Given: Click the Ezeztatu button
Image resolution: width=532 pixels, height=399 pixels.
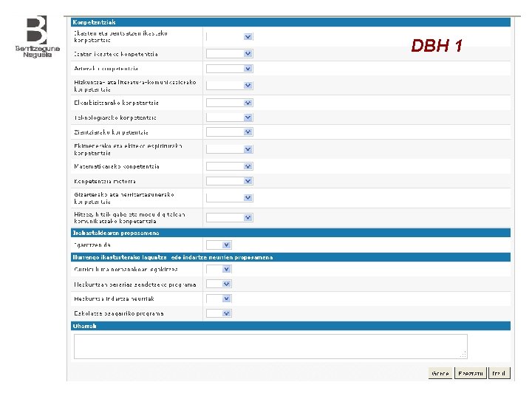Looking at the screenshot, I should [x=470, y=373].
